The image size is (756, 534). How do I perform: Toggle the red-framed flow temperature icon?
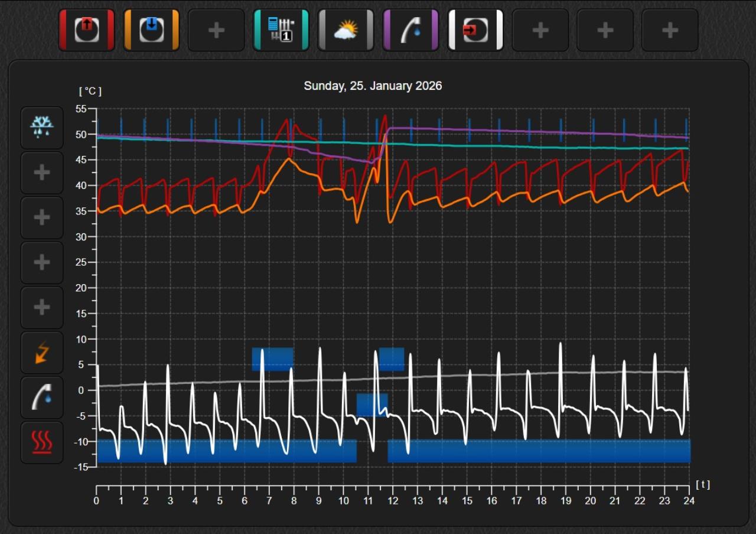pyautogui.click(x=86, y=30)
